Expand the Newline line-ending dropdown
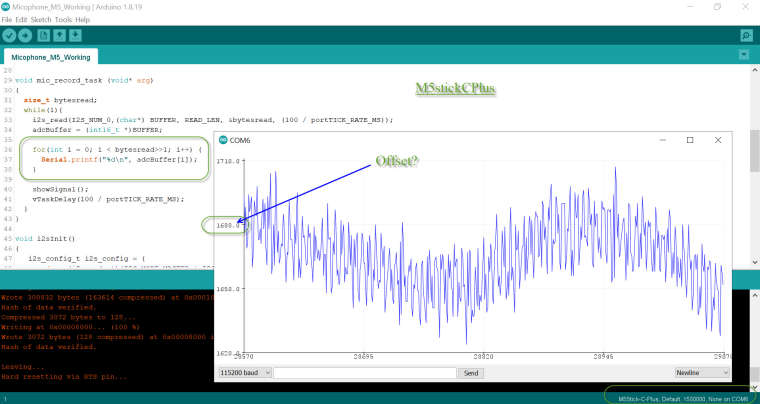The image size is (760, 404). coord(702,373)
